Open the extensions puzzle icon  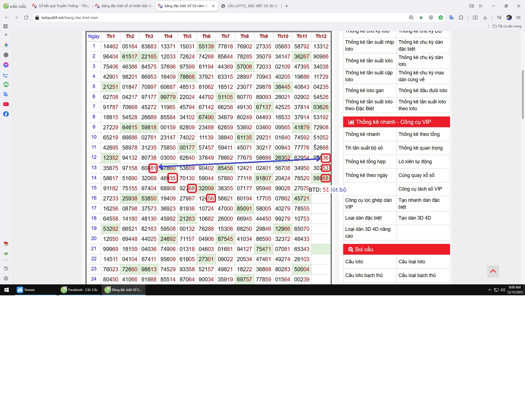click(461, 17)
